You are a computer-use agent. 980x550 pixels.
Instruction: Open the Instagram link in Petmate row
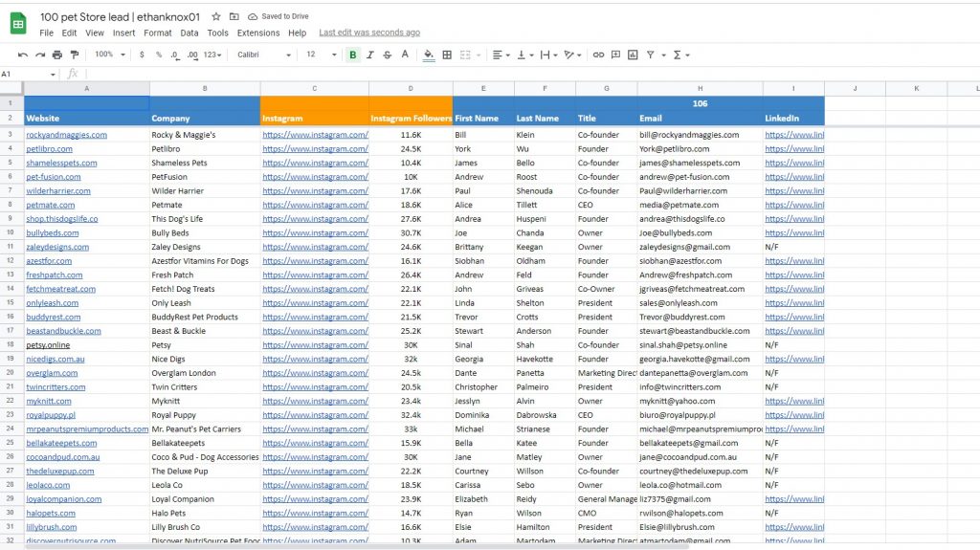(315, 205)
